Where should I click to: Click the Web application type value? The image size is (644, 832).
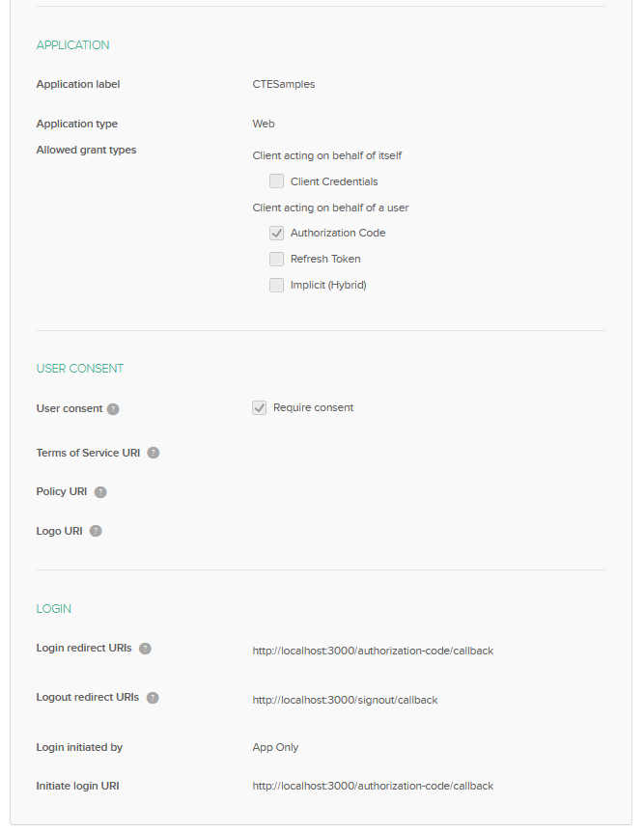coord(264,124)
